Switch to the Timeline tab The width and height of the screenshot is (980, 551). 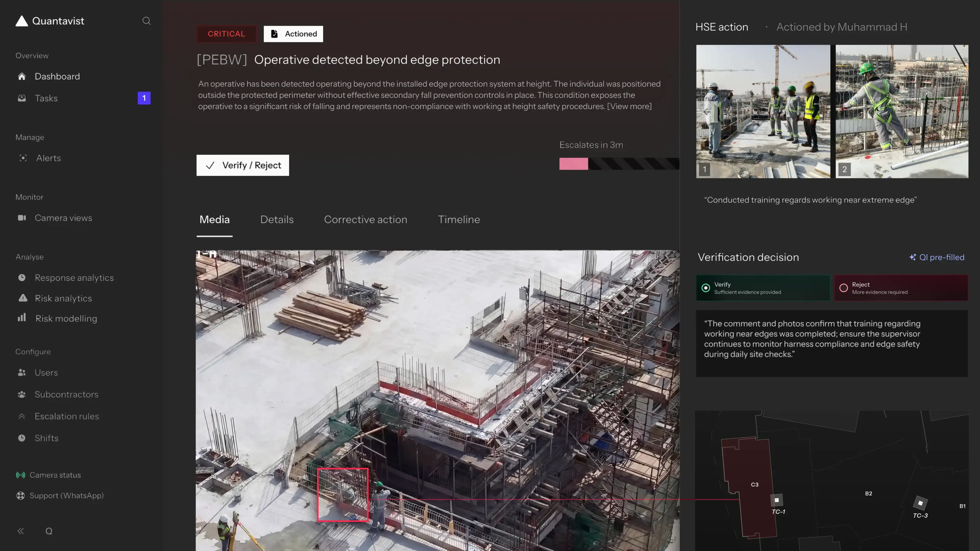[x=458, y=219]
